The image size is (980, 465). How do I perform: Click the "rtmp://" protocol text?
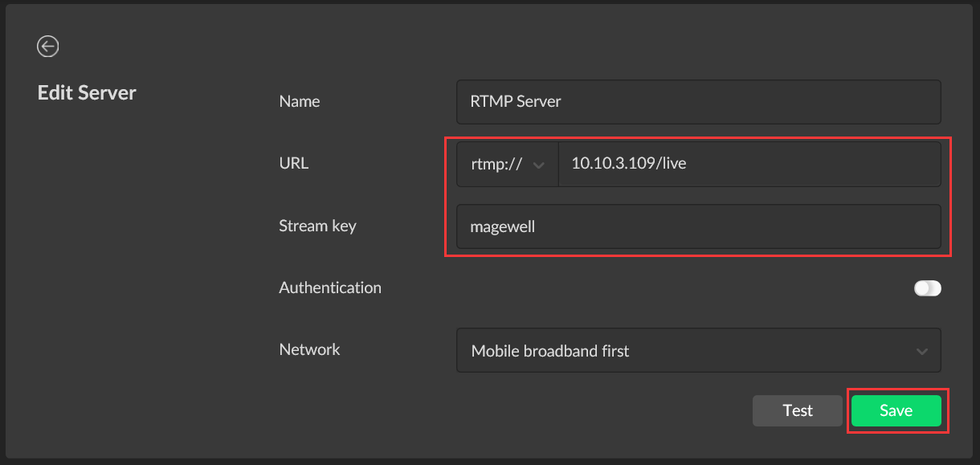tap(496, 165)
